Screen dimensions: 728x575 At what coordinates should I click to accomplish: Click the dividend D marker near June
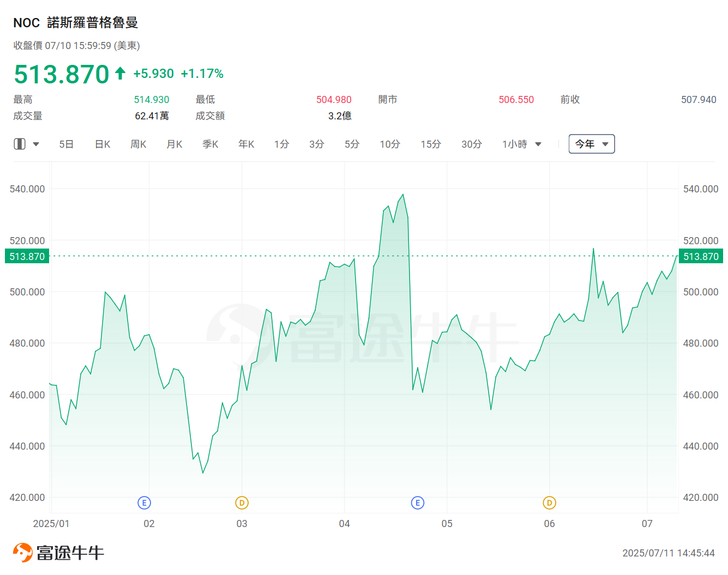click(x=549, y=503)
